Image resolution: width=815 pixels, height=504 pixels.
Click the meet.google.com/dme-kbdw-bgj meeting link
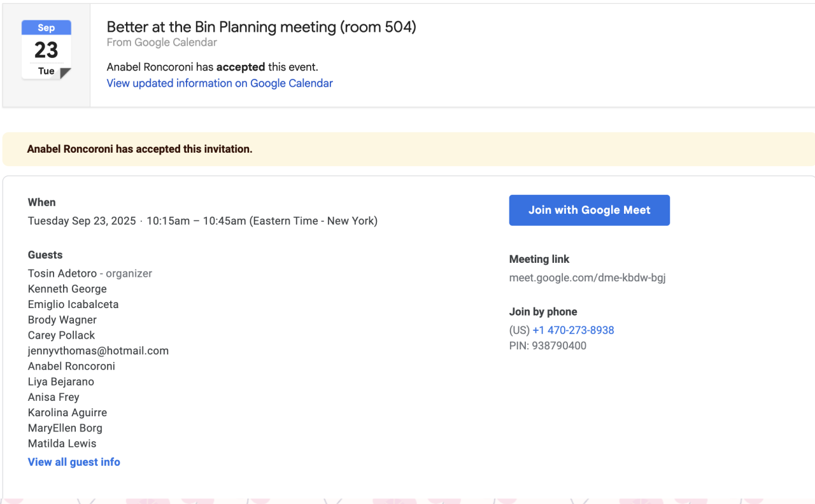[x=587, y=277]
